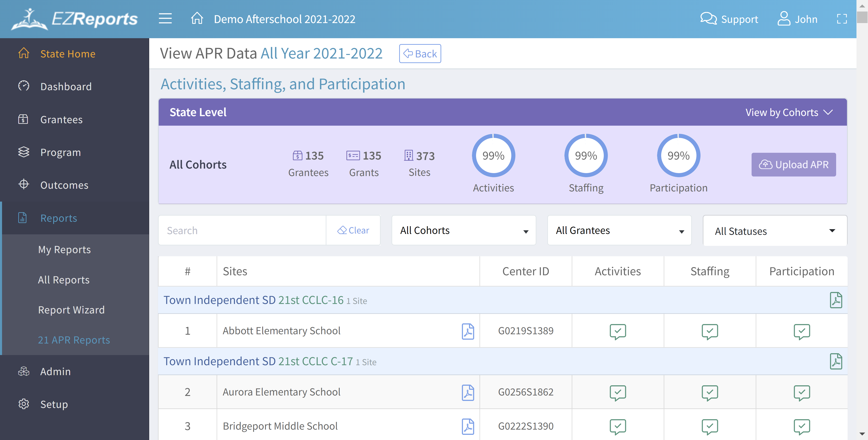Click the Upload APR button
Viewport: 868px width, 440px height.
coord(794,165)
